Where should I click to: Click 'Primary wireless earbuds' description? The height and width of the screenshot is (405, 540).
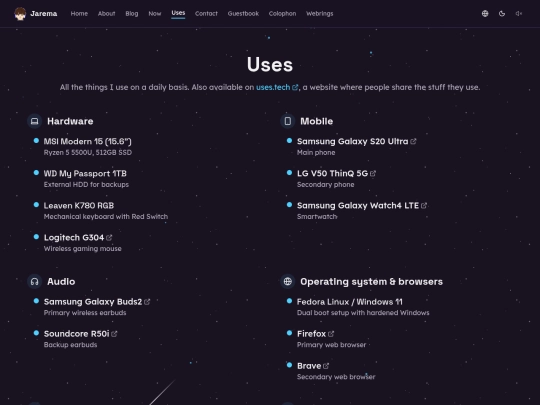point(85,313)
